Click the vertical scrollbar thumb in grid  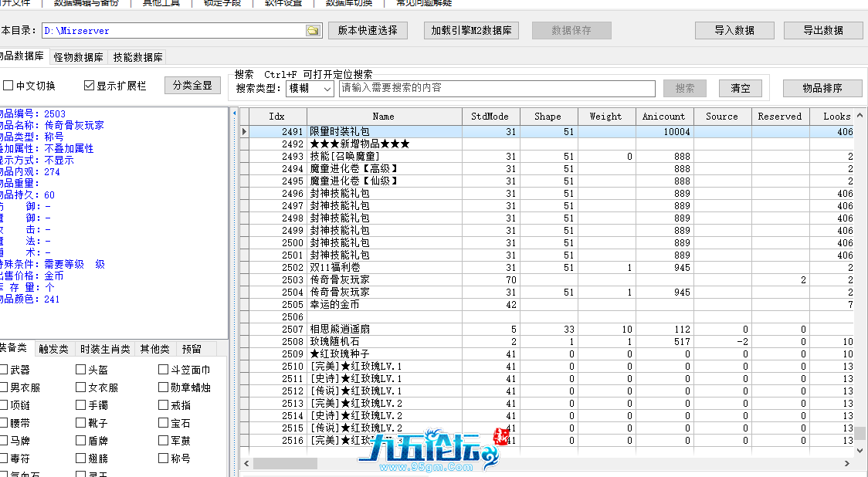(x=860, y=433)
